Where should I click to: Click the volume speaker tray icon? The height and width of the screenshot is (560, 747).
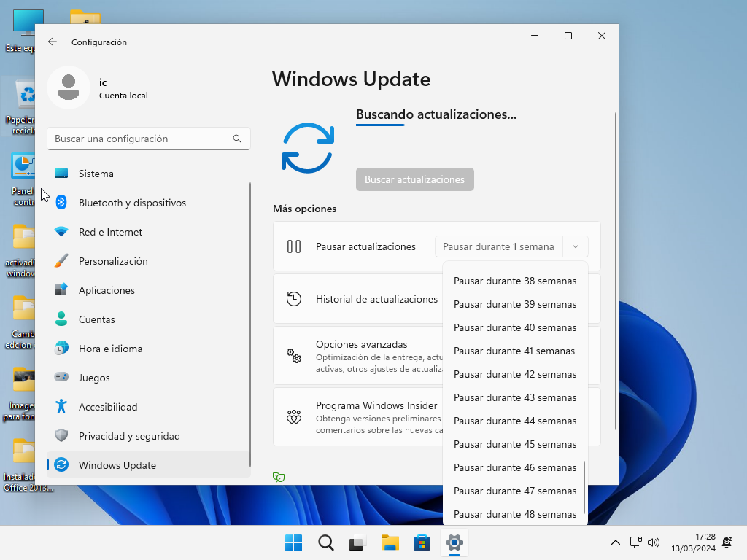click(x=654, y=542)
